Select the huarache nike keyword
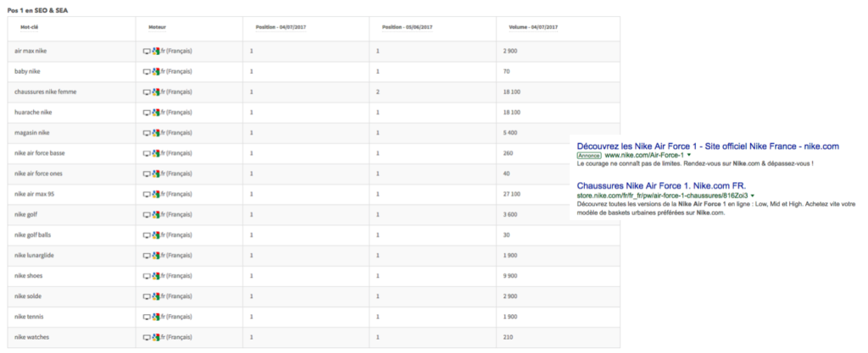Viewport: 868px width, 353px height. 33,112
